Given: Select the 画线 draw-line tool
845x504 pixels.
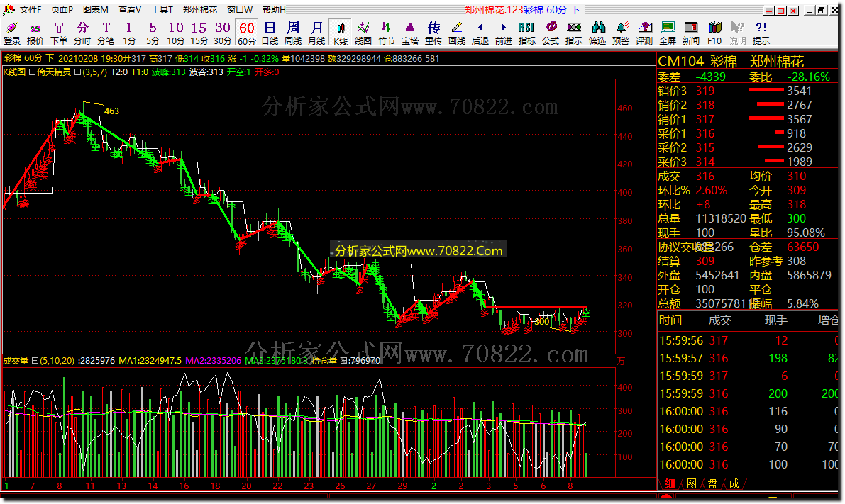Looking at the screenshot, I should pos(457,33).
